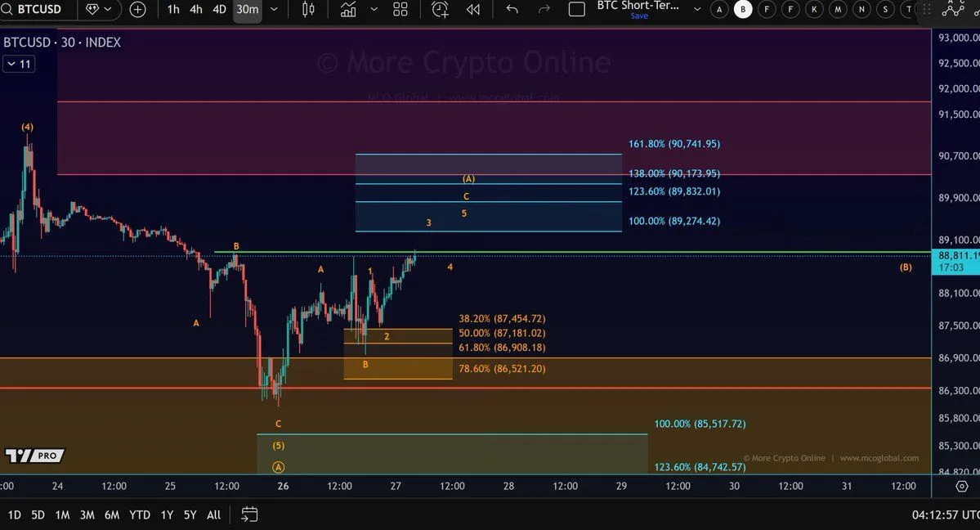Select the 4h timeframe
Image resolution: width=980 pixels, height=530 pixels.
tap(196, 10)
